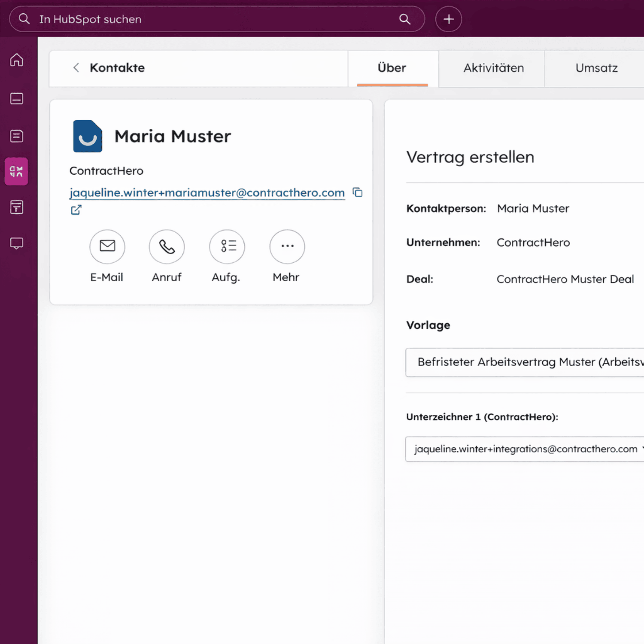Screen dimensions: 644x644
Task: Click the magnifier icon left of search
Action: coord(24,19)
